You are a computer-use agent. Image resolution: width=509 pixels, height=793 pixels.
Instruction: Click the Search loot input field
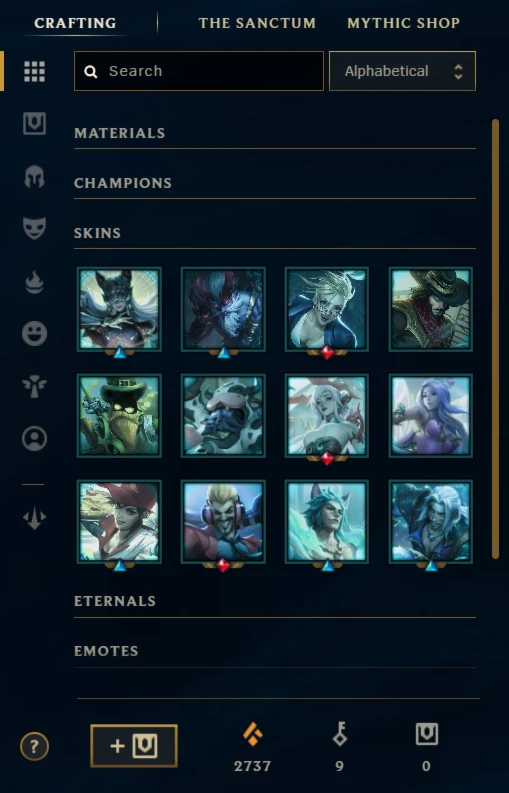(x=199, y=71)
